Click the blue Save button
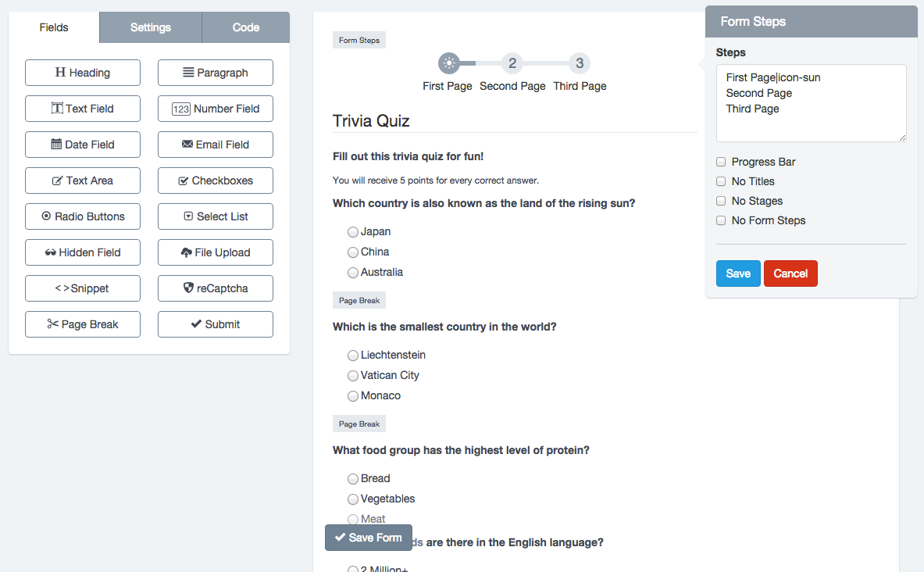The image size is (924, 572). tap(738, 273)
